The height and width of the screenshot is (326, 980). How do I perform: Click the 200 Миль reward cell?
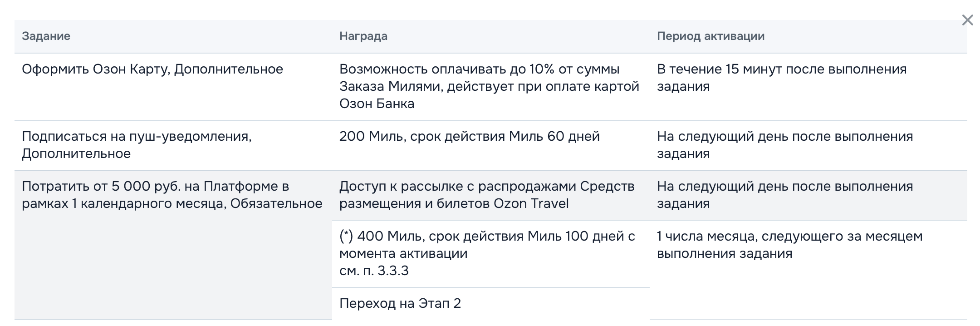tap(470, 135)
